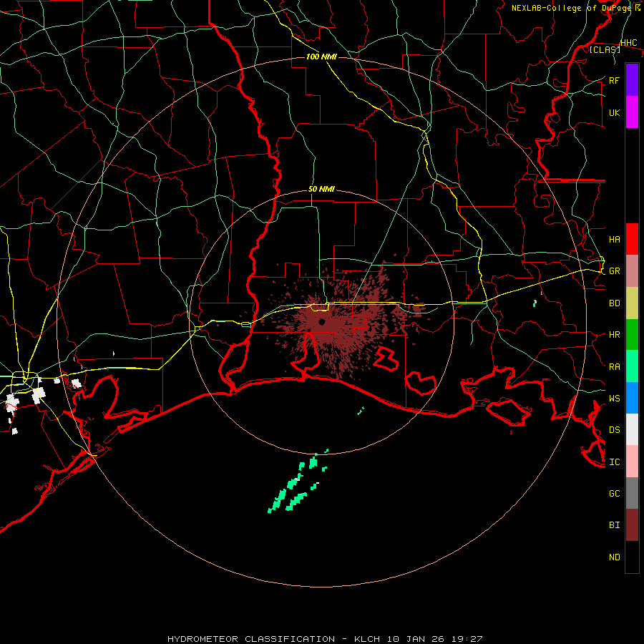
Task: Click the BI legend label
Action: [x=614, y=525]
